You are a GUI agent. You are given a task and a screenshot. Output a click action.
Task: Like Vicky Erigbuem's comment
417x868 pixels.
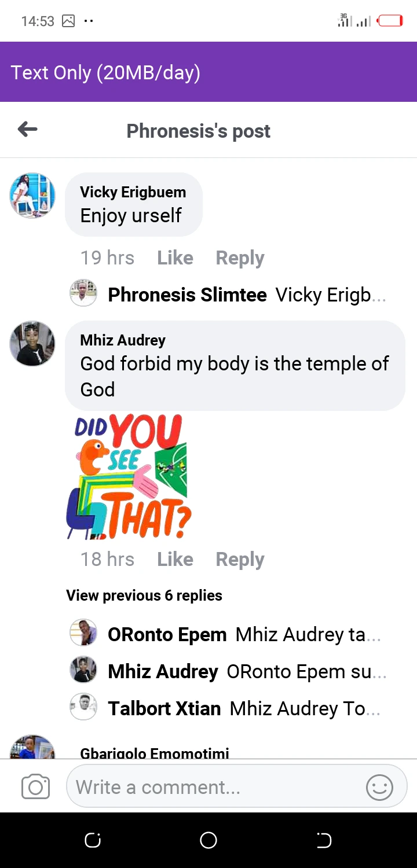coord(175,258)
